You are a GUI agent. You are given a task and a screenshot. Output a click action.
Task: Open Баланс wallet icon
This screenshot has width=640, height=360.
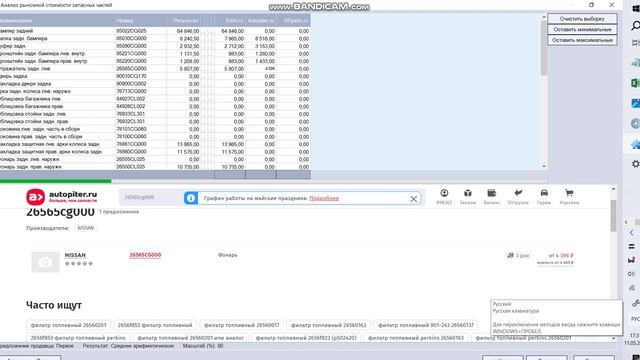491,196
